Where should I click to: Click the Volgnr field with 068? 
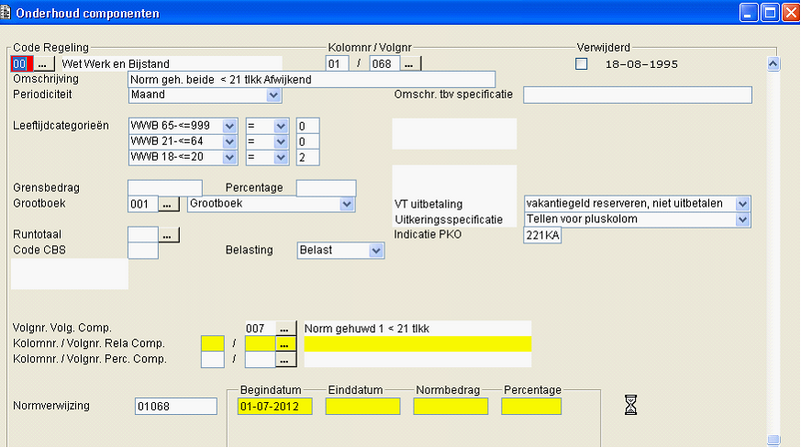point(385,64)
